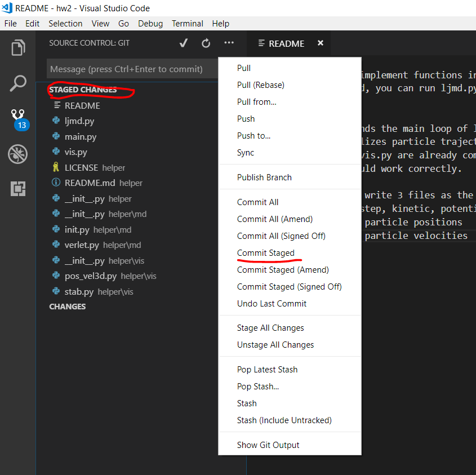Click the Python icon next to pos_vel3d.py

(56, 276)
